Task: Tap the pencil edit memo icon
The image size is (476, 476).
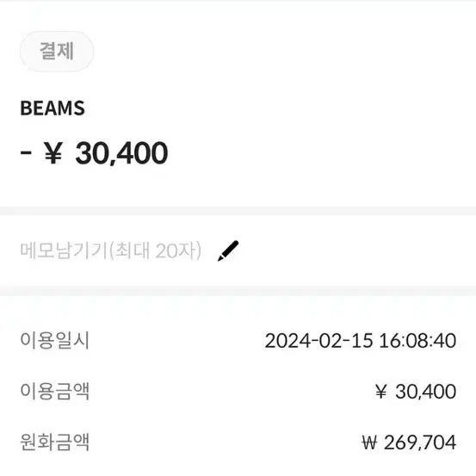Action: (x=228, y=250)
